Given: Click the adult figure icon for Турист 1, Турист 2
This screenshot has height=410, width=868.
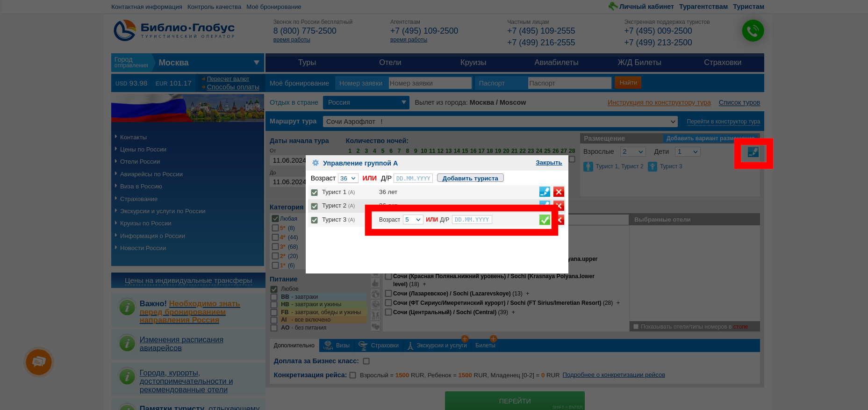Looking at the screenshot, I should click(x=588, y=166).
